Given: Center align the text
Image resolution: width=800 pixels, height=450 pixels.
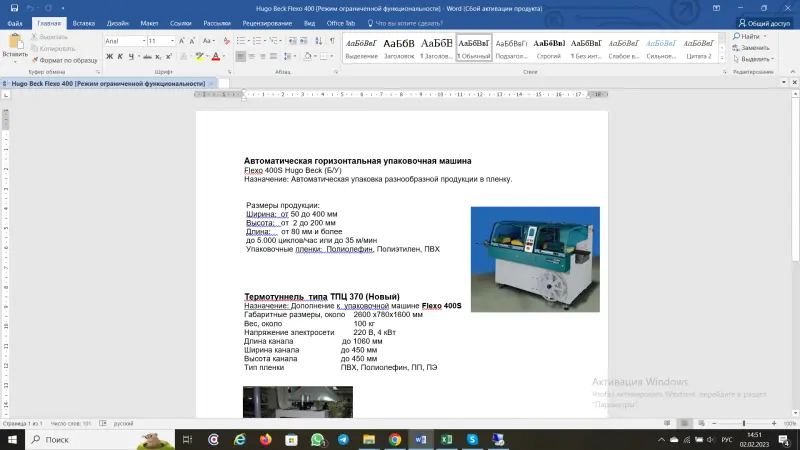Looking at the screenshot, I should click(252, 56).
